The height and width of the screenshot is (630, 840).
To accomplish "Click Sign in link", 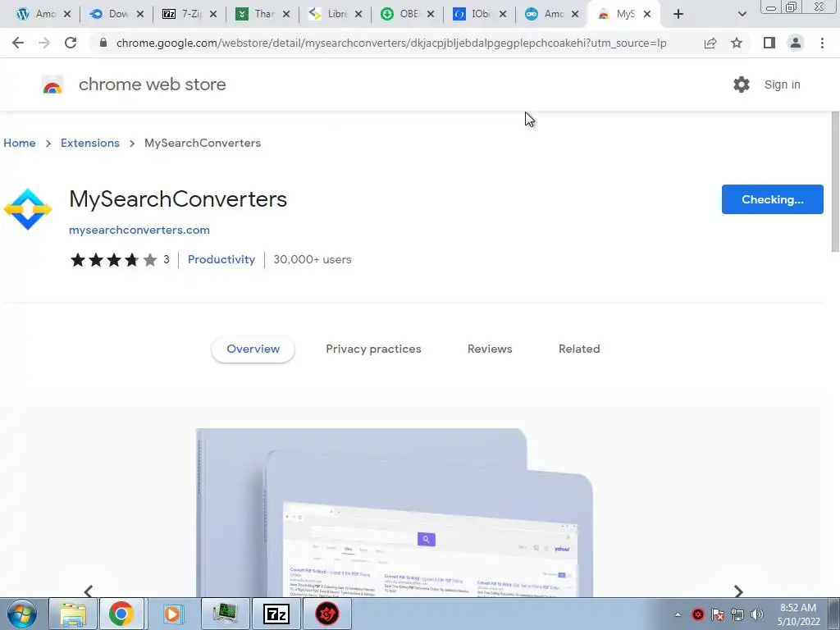I will [x=782, y=84].
